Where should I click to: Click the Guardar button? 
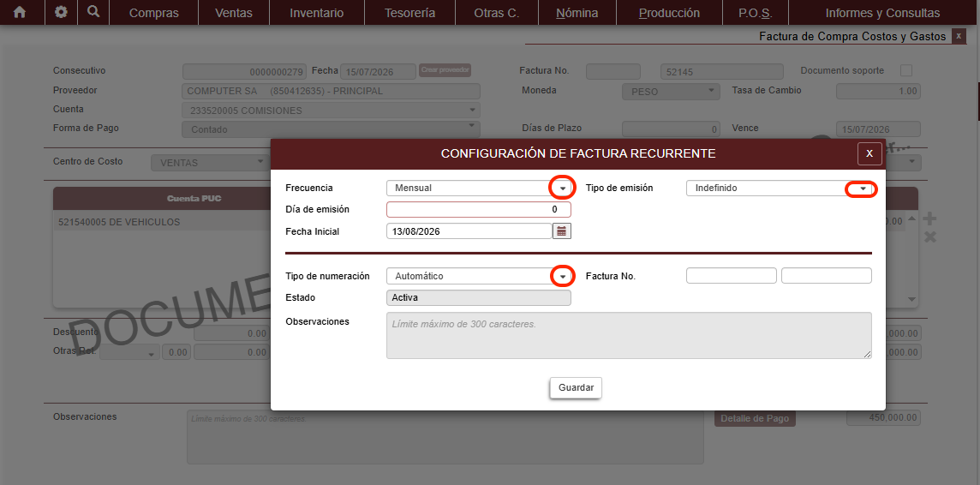(x=576, y=387)
